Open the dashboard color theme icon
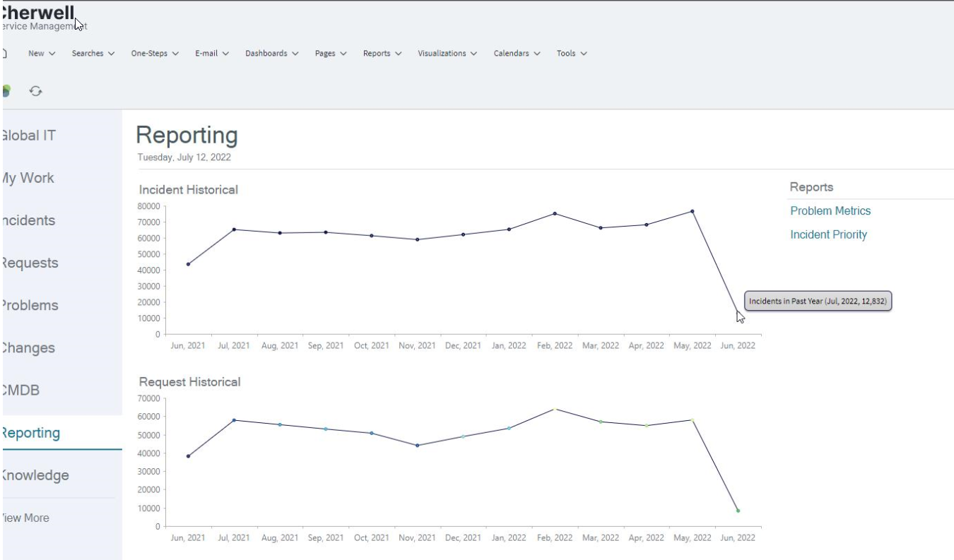Screen dimensions: 954x560 6,91
